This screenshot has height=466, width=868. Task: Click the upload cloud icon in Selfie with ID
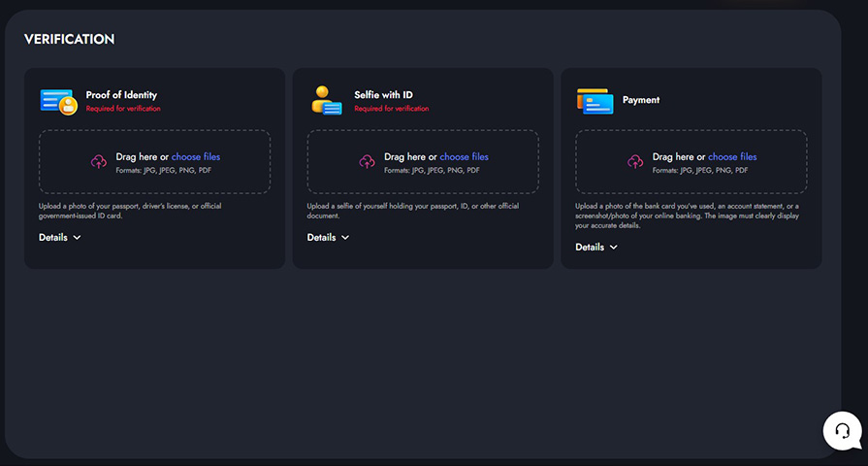pyautogui.click(x=367, y=162)
